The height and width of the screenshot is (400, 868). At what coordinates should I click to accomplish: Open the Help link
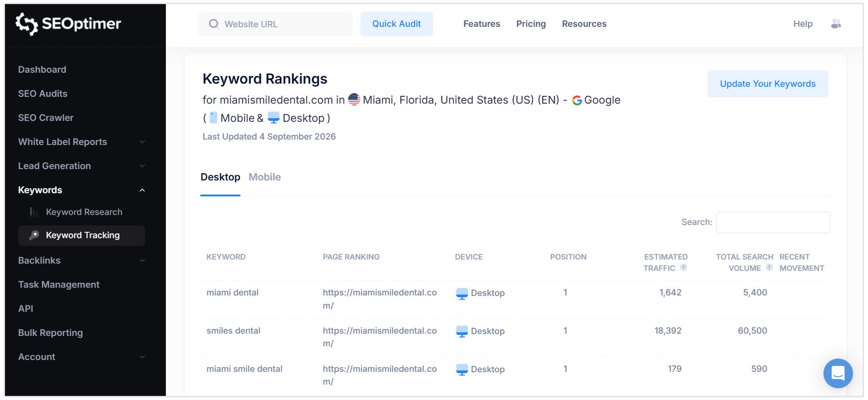803,24
